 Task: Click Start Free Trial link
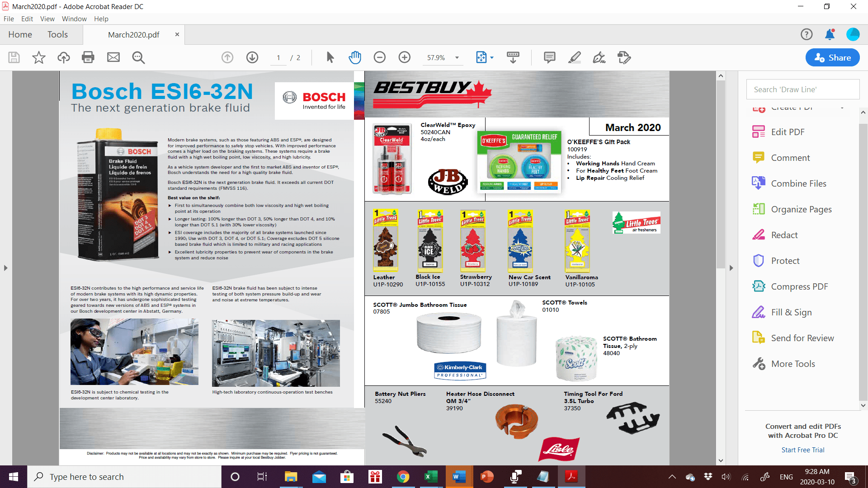[803, 450]
